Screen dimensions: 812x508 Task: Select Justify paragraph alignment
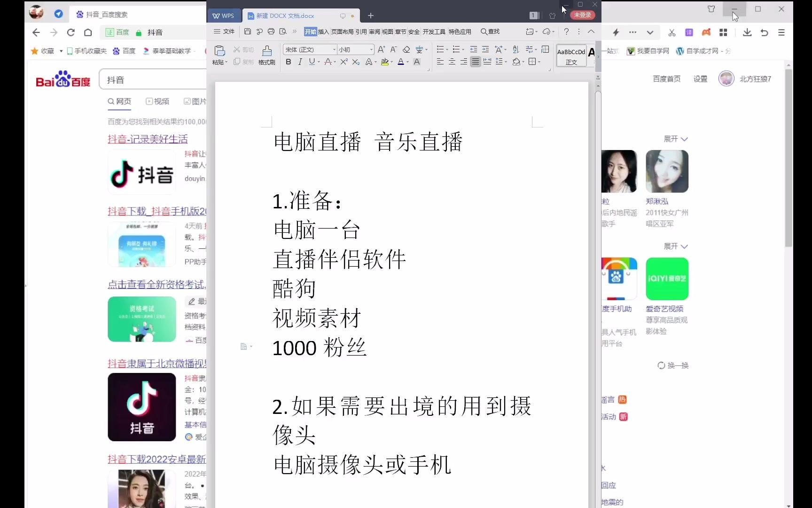pos(476,62)
